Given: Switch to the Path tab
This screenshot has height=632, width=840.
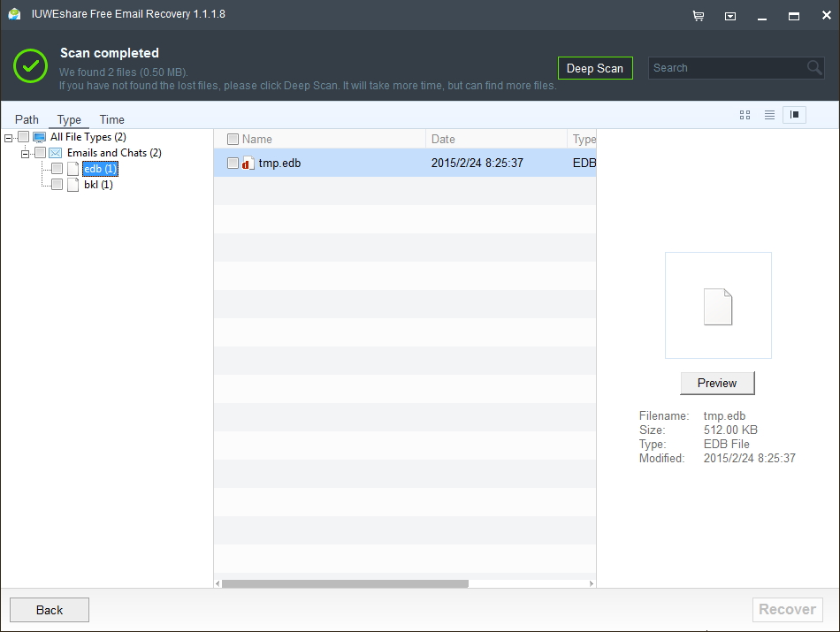Looking at the screenshot, I should (x=27, y=119).
